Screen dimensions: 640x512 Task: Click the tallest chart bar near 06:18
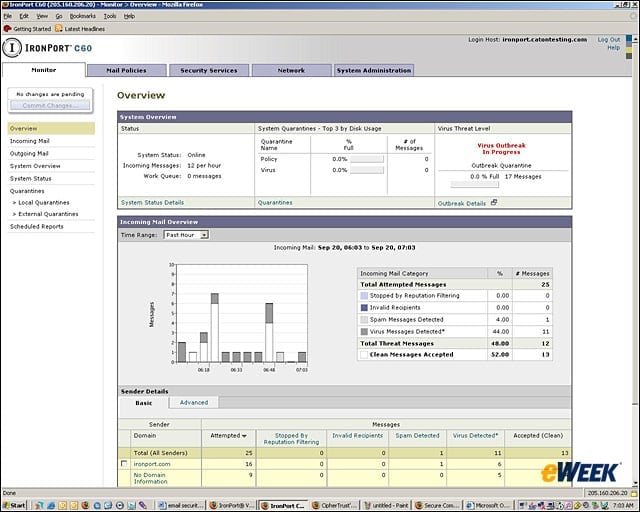click(x=215, y=327)
